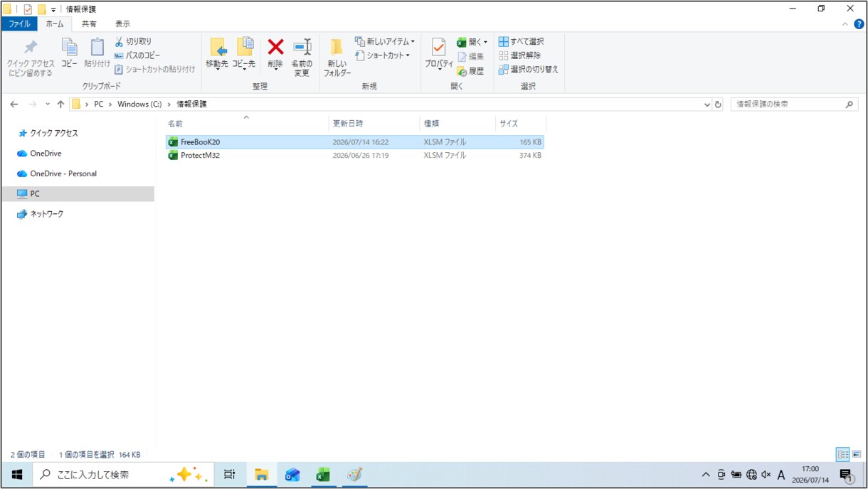The height and width of the screenshot is (489, 868).
Task: Click the Rename (名前の変更) icon
Action: [302, 58]
